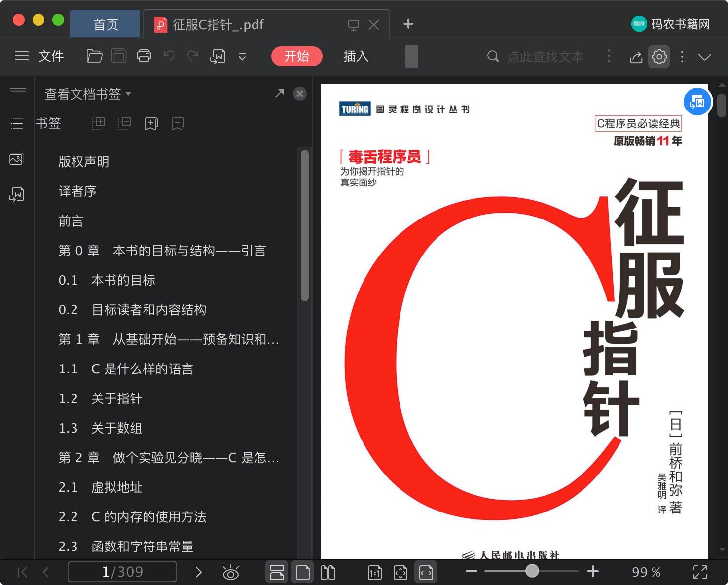Select the 开始 ribbon tab
728x585 pixels.
pos(297,56)
